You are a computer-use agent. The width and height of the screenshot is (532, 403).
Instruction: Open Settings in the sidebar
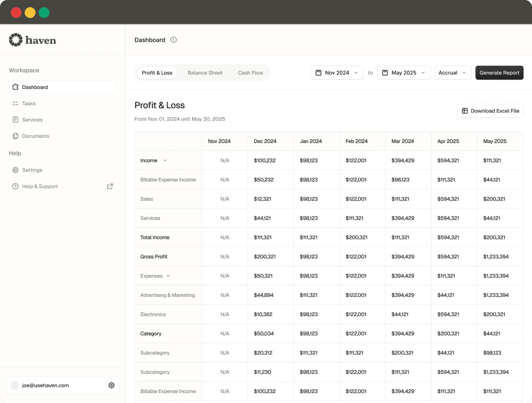62,170
